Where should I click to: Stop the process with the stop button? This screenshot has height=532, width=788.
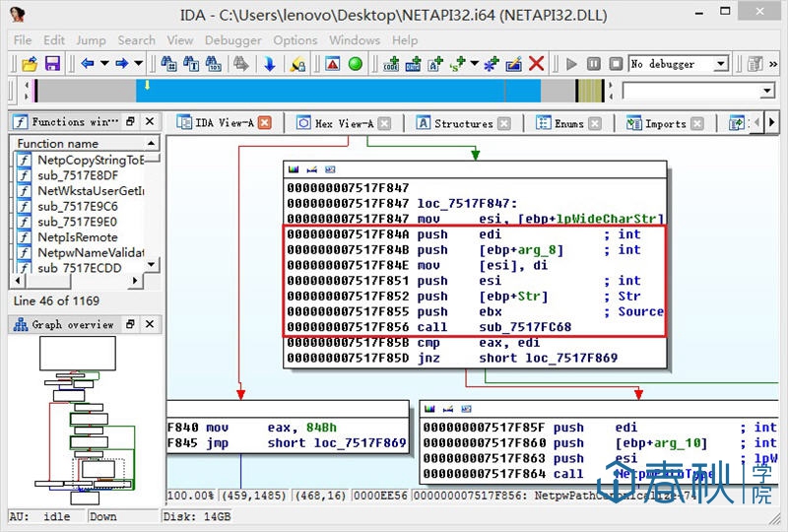(616, 64)
